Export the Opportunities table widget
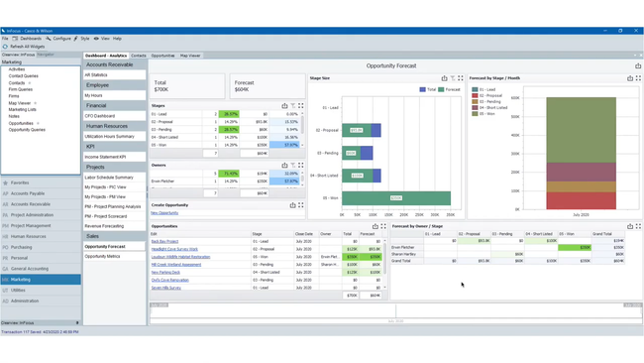Screen dimensions: 644x363 [375, 226]
